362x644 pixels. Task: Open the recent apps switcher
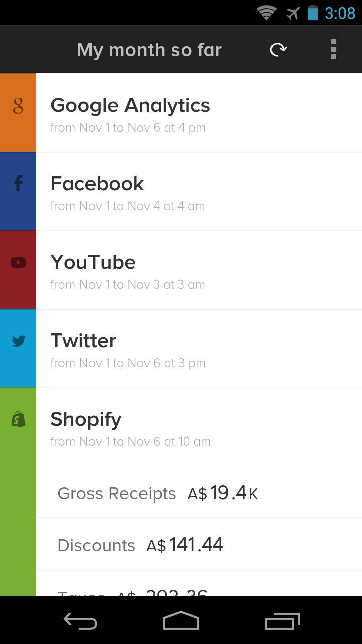[282, 621]
